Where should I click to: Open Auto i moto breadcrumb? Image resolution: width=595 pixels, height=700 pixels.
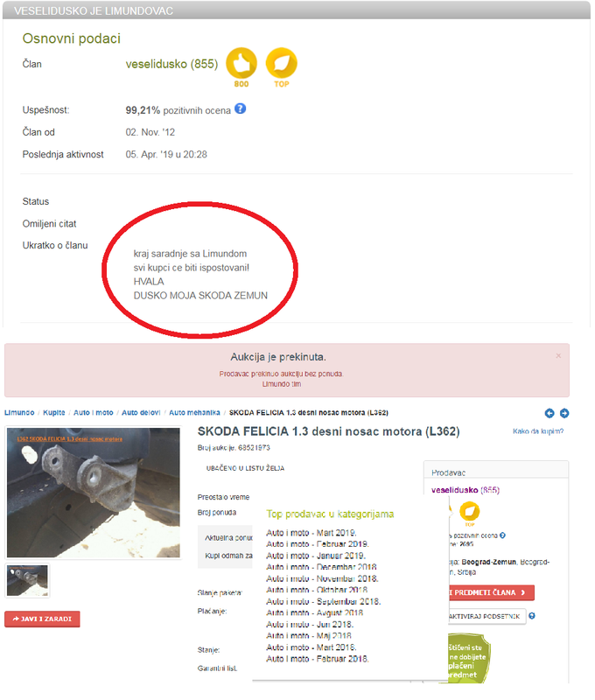[94, 413]
